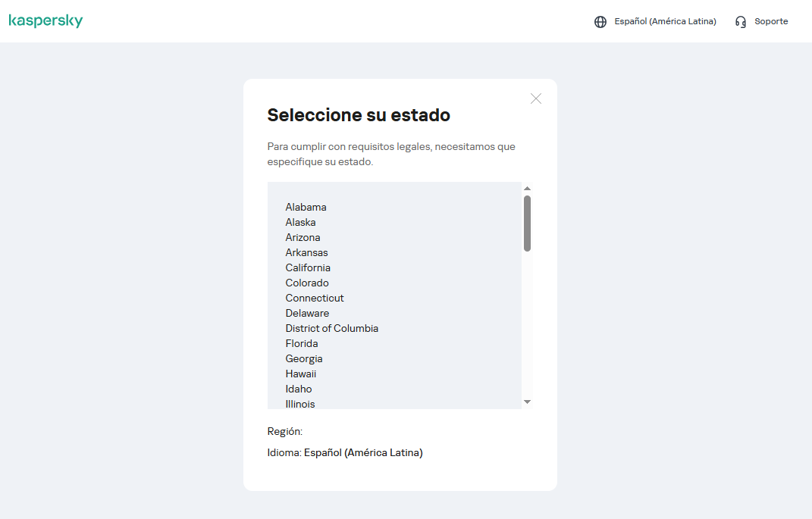Select Arizona as your state
Viewport: 812px width, 519px height.
tap(303, 238)
